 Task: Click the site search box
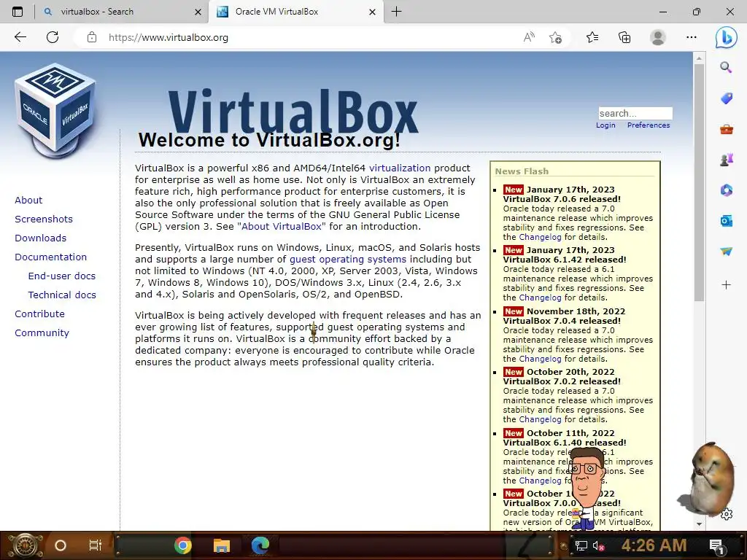point(635,113)
